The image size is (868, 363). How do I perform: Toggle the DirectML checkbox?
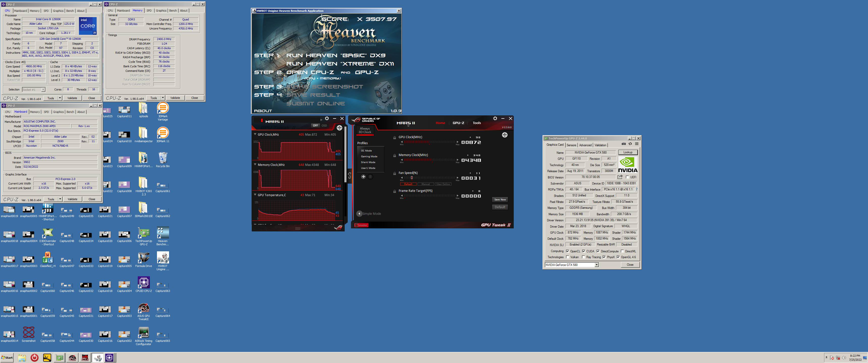click(x=622, y=251)
